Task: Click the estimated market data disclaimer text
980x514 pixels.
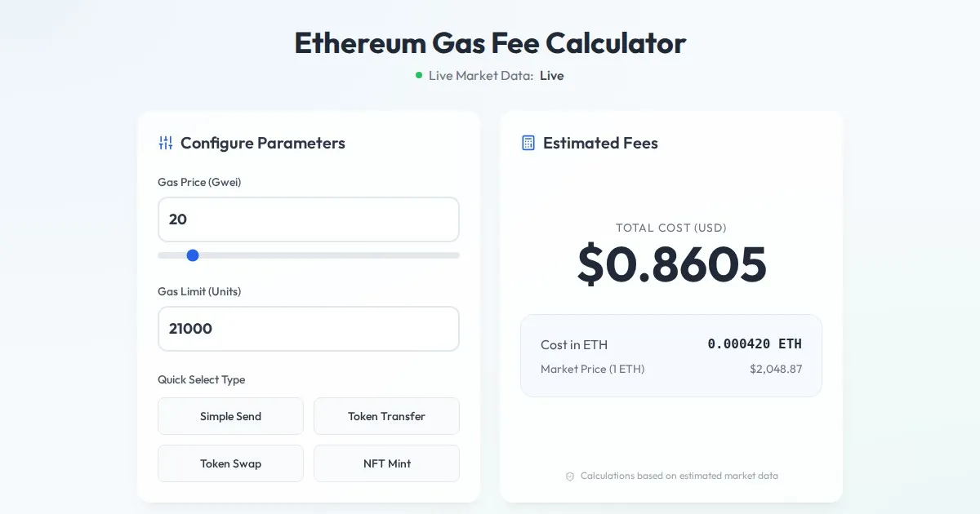Action: 679,476
